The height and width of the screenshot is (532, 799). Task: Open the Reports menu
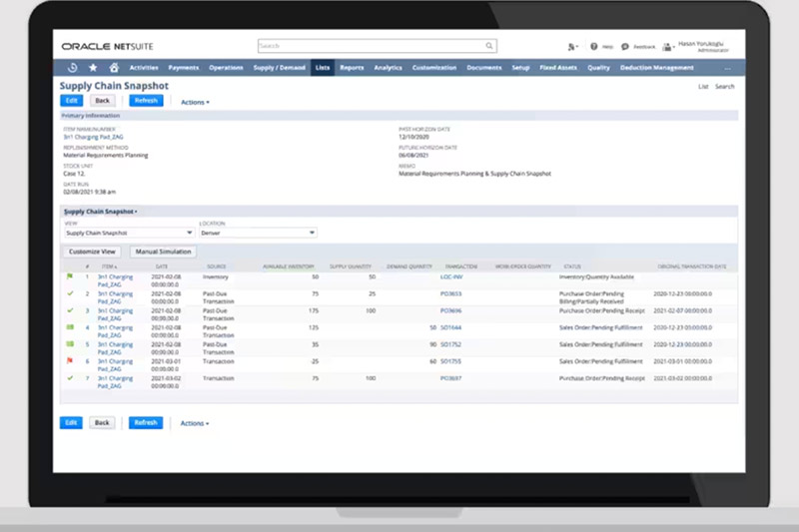coord(351,68)
